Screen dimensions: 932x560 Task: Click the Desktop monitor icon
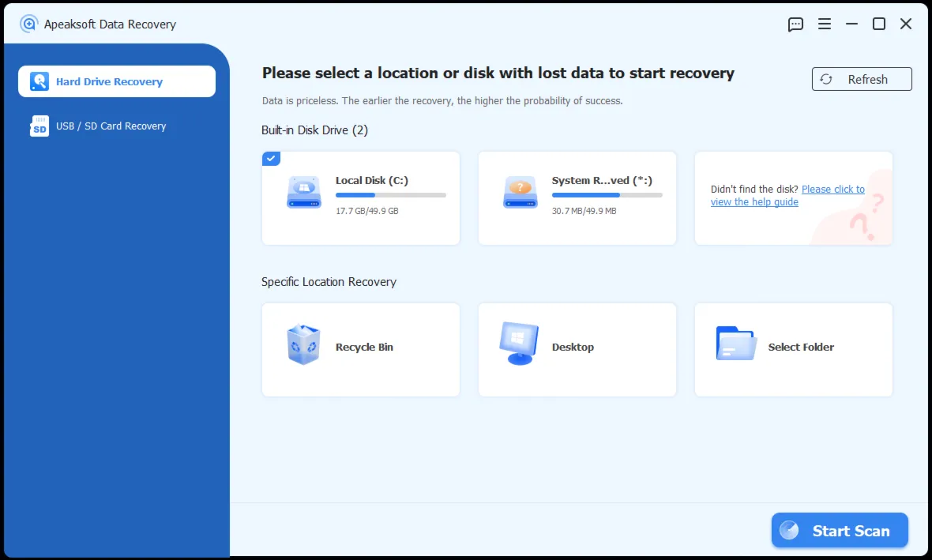pos(519,344)
